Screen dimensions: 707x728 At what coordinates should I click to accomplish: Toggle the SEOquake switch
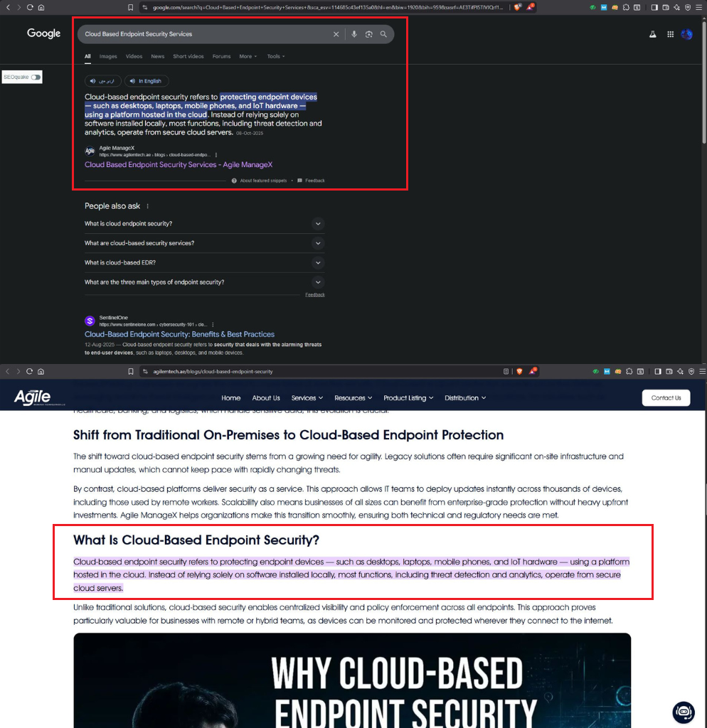36,77
